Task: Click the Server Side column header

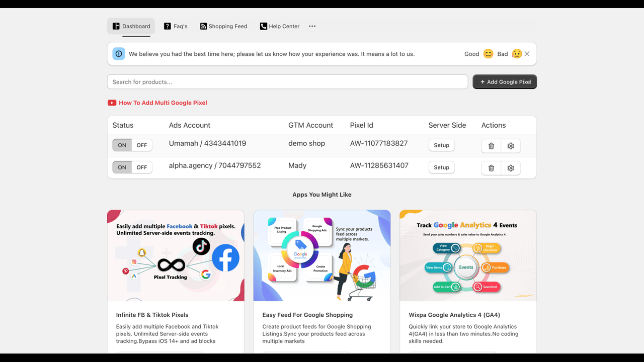Action: (447, 125)
